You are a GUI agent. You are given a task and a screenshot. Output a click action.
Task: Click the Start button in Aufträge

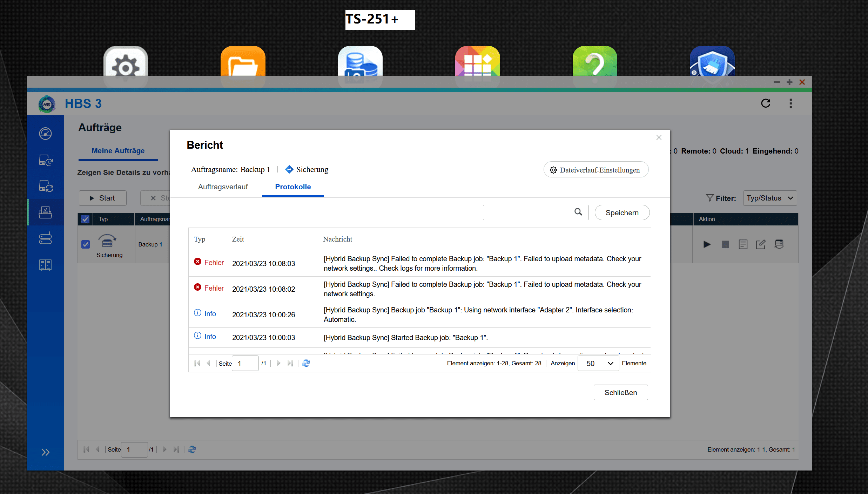click(103, 198)
